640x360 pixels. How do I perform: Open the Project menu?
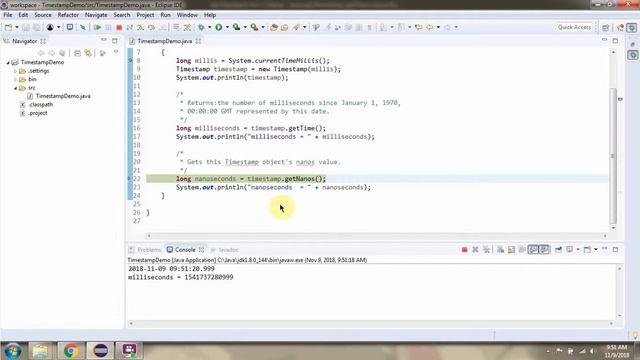[145, 15]
